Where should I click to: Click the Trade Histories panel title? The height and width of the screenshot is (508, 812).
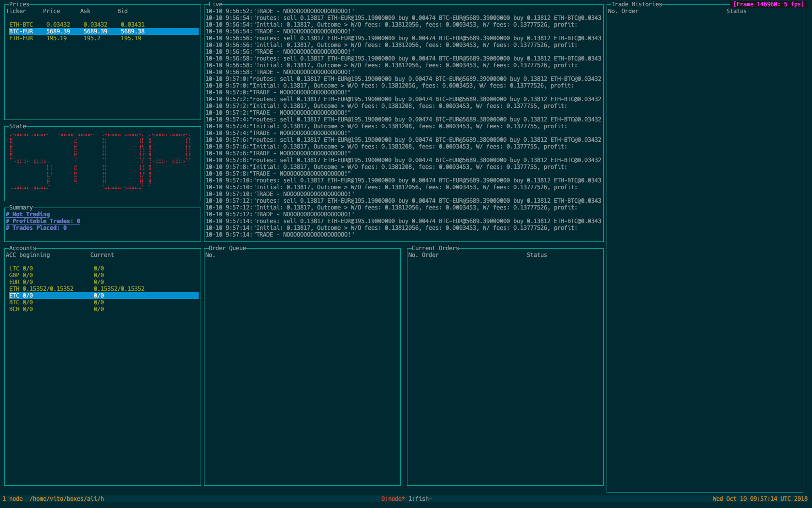(x=637, y=4)
